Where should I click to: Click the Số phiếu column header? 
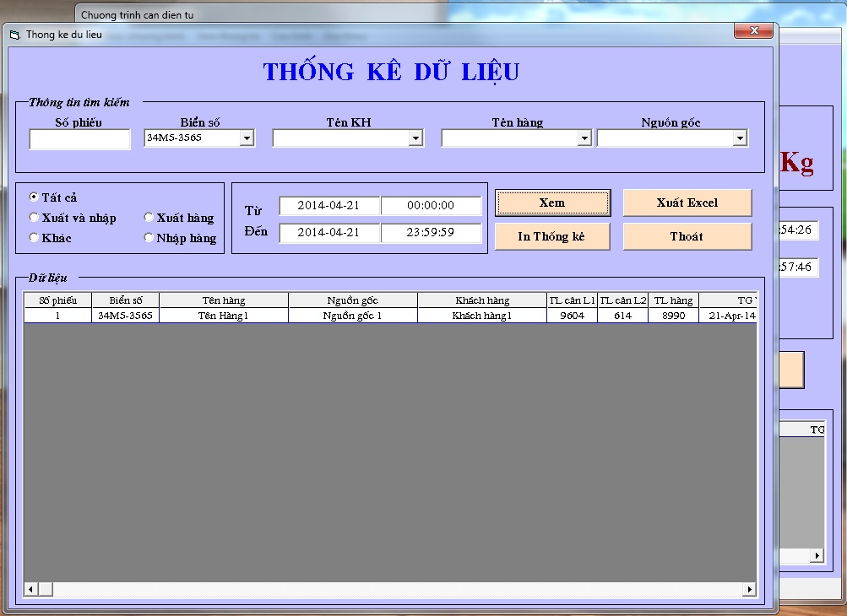[57, 300]
